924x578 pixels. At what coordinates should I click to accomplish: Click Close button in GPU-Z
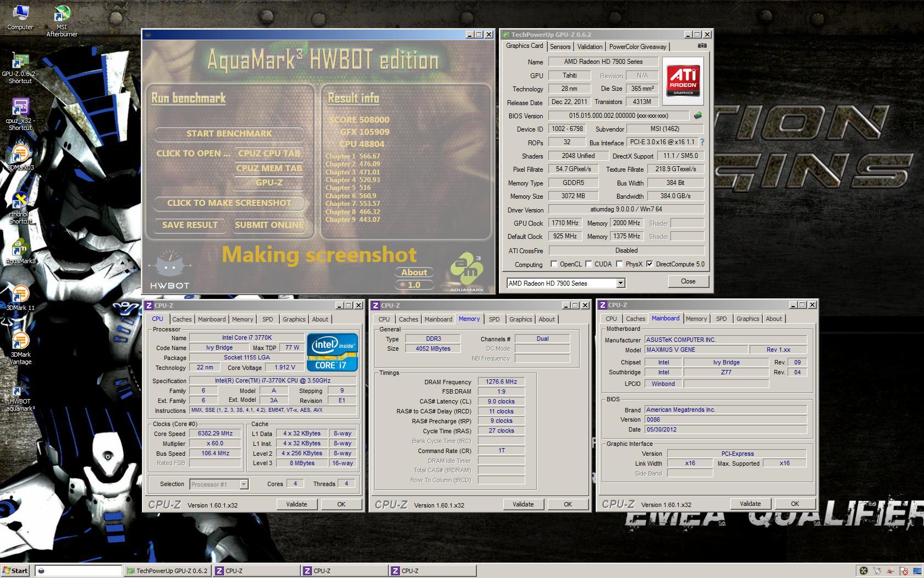click(x=688, y=281)
